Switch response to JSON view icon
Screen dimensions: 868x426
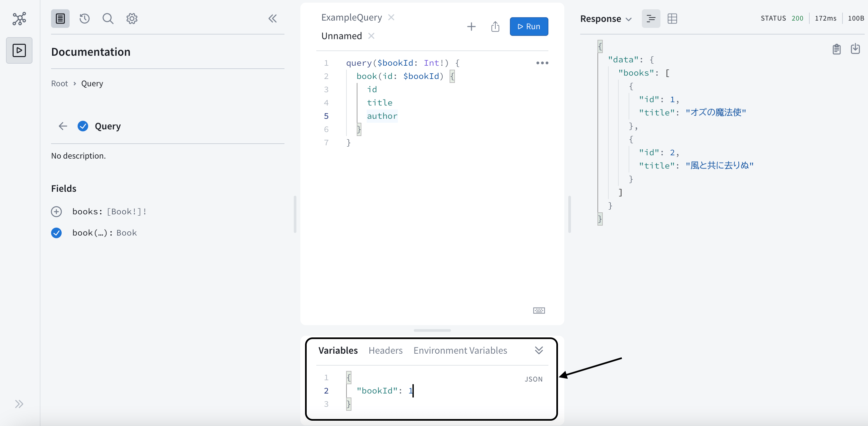tap(651, 19)
